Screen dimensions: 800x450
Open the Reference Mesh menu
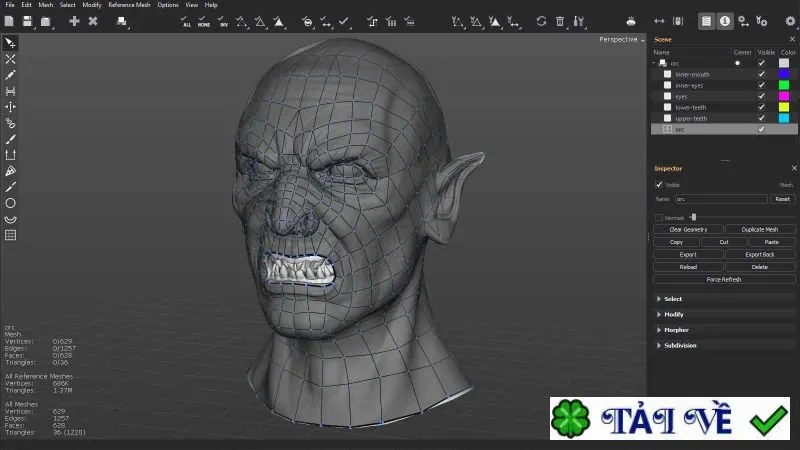pos(129,5)
